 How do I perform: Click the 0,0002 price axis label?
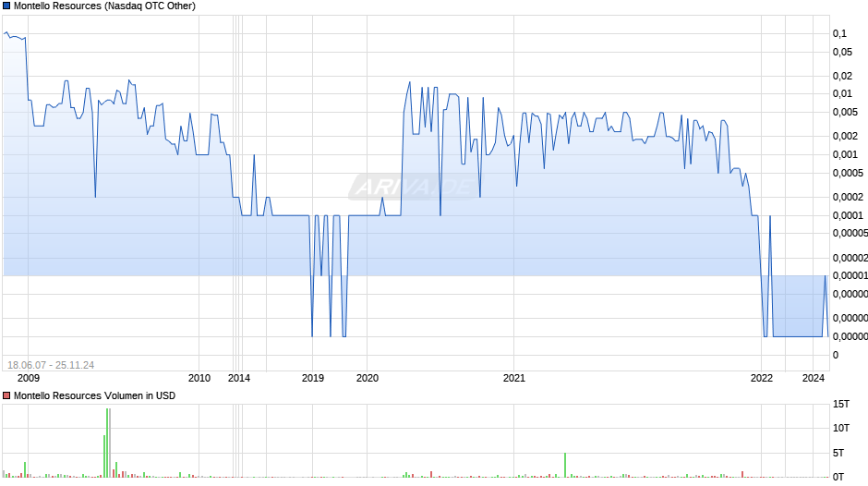(x=848, y=197)
